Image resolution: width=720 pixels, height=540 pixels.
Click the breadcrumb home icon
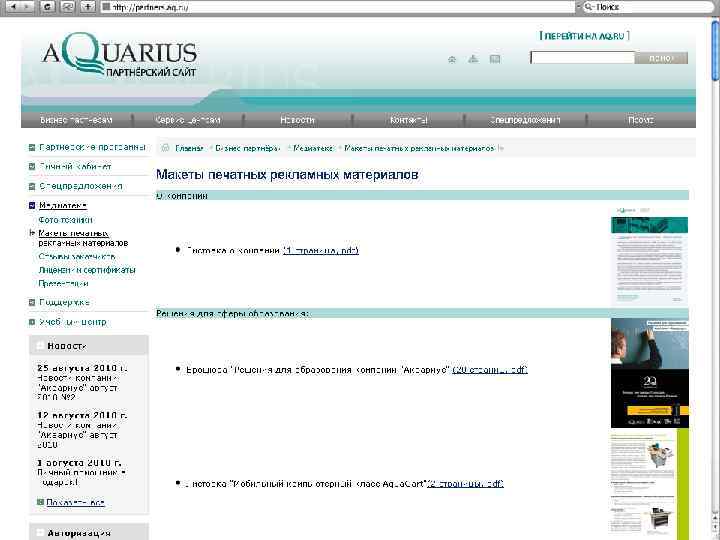coord(165,148)
